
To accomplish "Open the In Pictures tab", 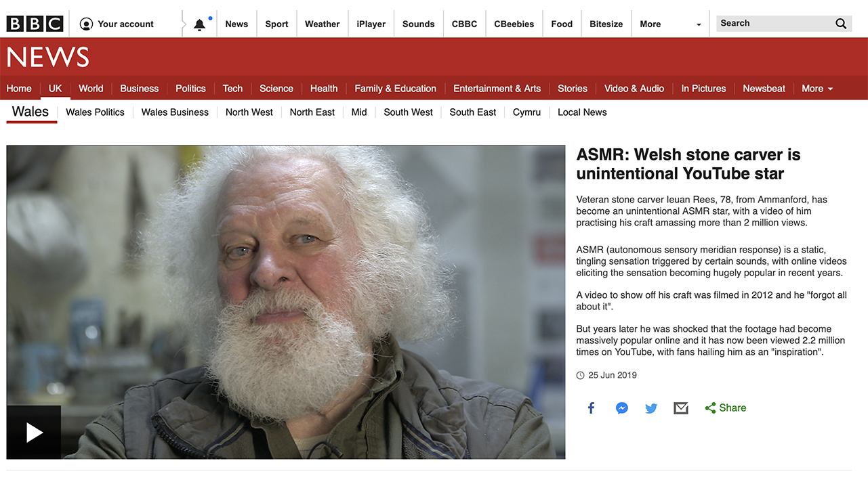I will (703, 89).
